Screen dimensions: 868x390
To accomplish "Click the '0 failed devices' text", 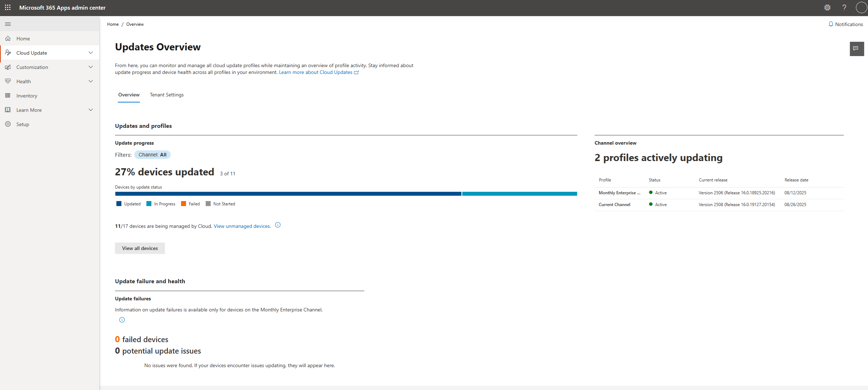I will [x=141, y=339].
